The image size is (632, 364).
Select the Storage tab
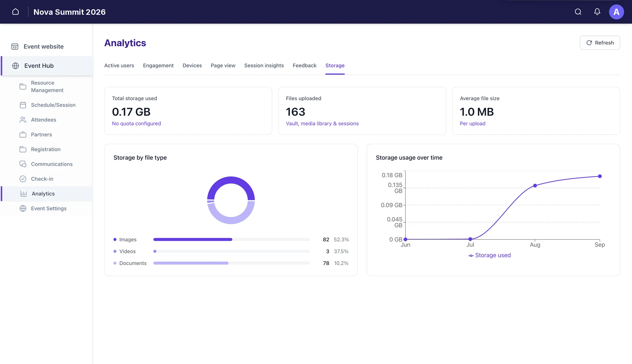click(x=335, y=66)
